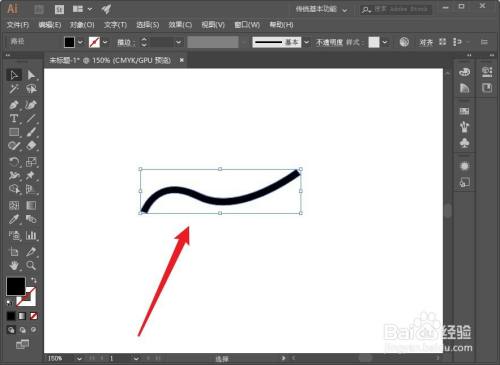Select the Eyedropper tool

14,219
